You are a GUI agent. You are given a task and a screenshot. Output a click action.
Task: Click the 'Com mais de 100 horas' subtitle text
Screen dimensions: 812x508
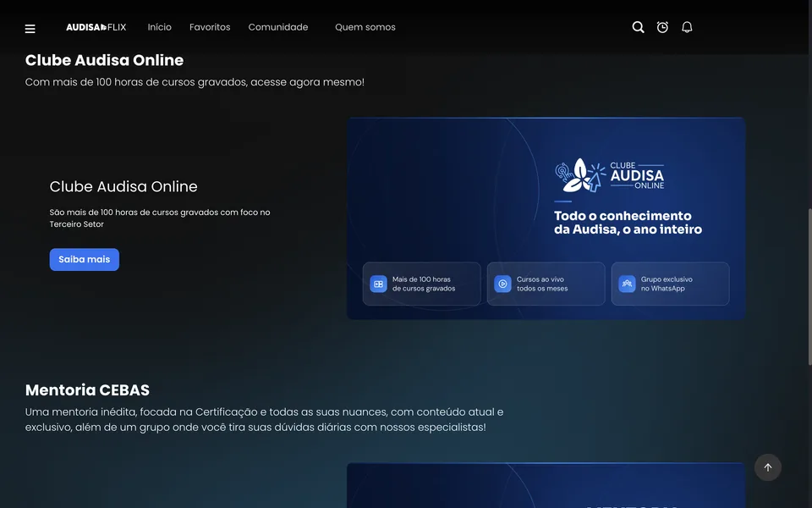click(195, 82)
